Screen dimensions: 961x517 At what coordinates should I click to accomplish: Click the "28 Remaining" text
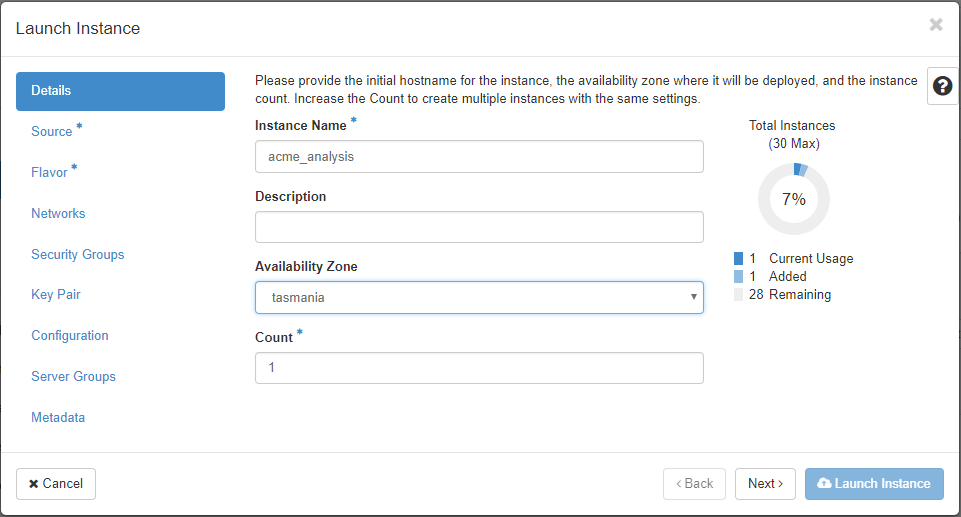[790, 295]
